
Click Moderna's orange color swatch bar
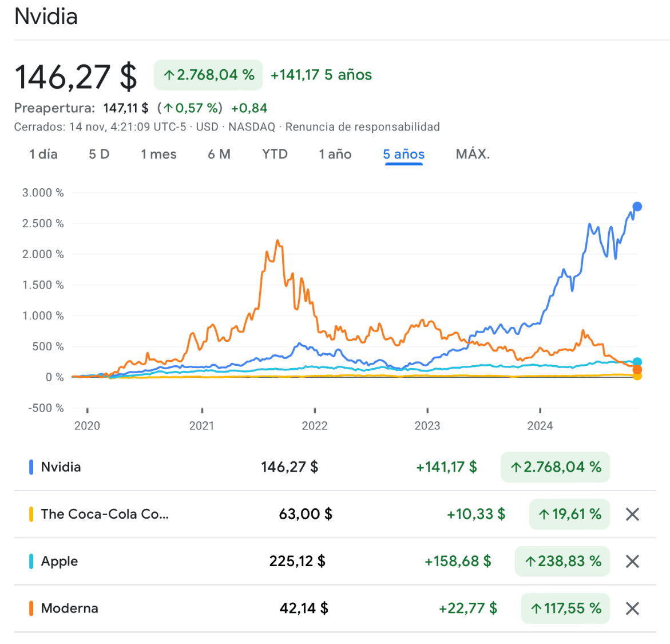tap(31, 609)
